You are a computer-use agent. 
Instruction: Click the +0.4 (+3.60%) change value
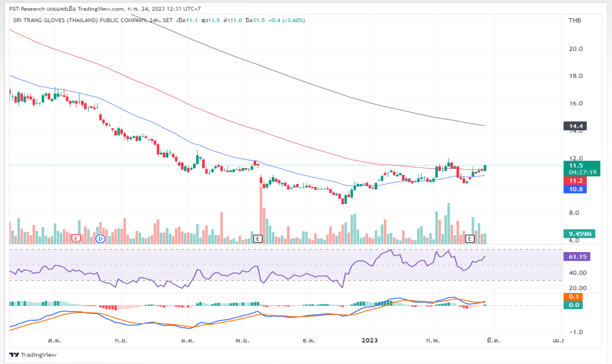click(x=287, y=20)
